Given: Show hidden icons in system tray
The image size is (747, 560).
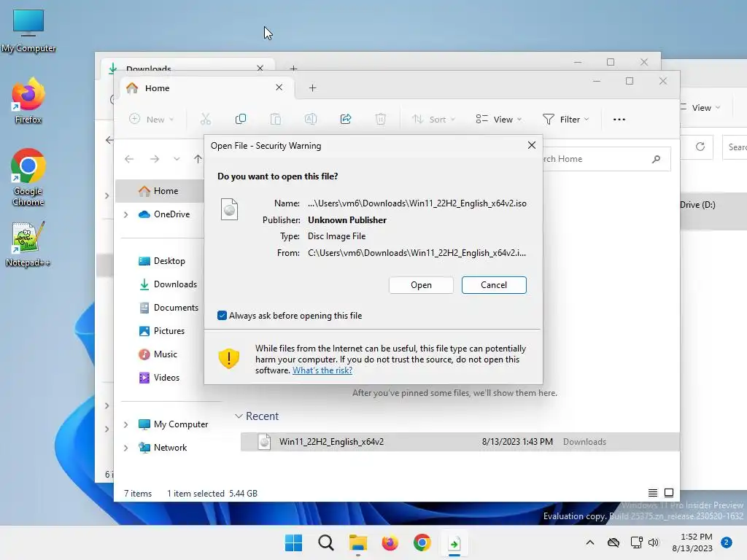Looking at the screenshot, I should [589, 542].
